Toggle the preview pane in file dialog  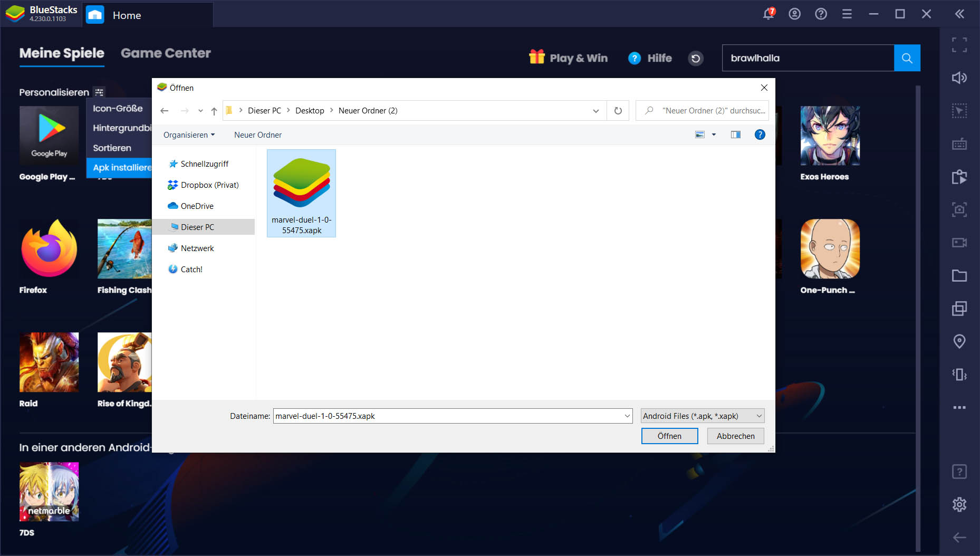tap(735, 135)
